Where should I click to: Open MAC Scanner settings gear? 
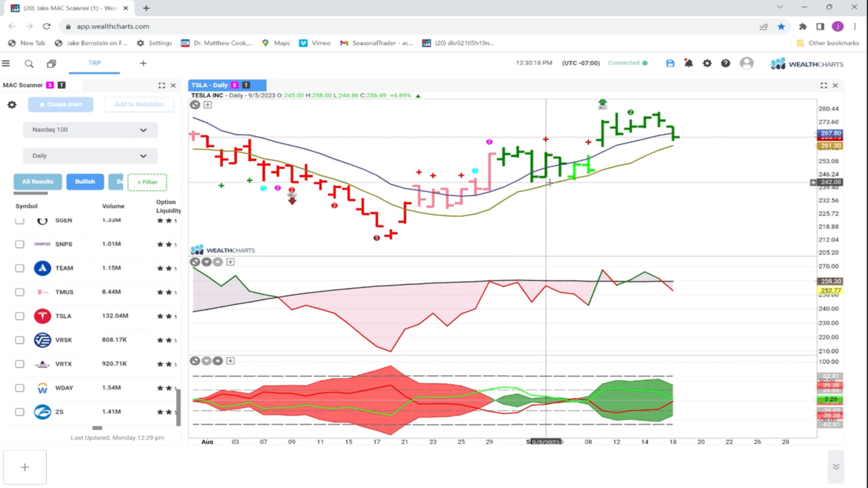point(12,105)
